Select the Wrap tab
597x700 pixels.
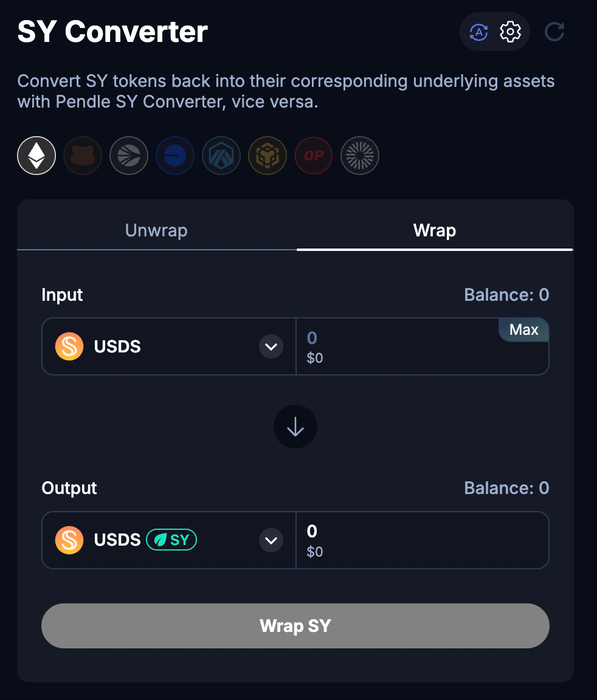435,230
